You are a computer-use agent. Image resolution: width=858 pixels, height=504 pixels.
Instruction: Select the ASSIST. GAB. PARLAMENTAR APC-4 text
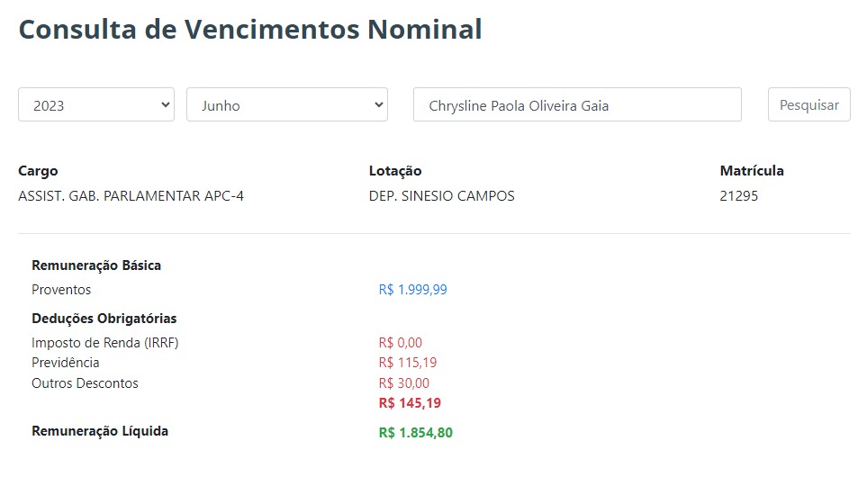pos(131,196)
